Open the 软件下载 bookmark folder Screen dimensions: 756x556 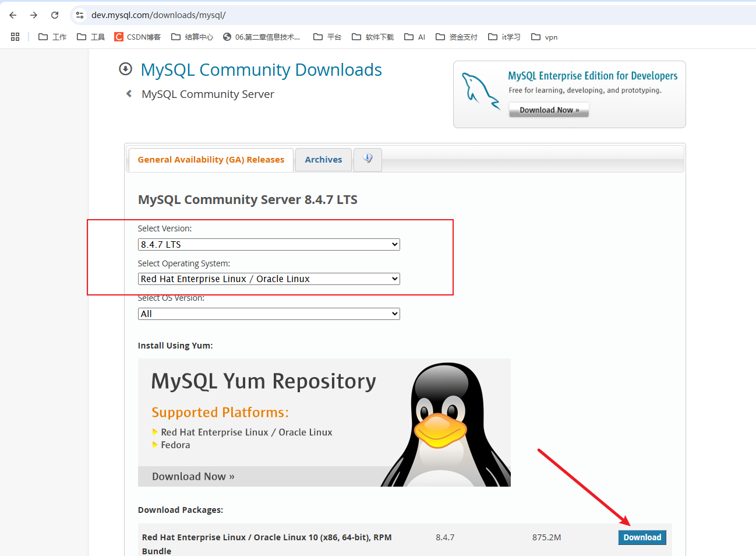pyautogui.click(x=373, y=37)
